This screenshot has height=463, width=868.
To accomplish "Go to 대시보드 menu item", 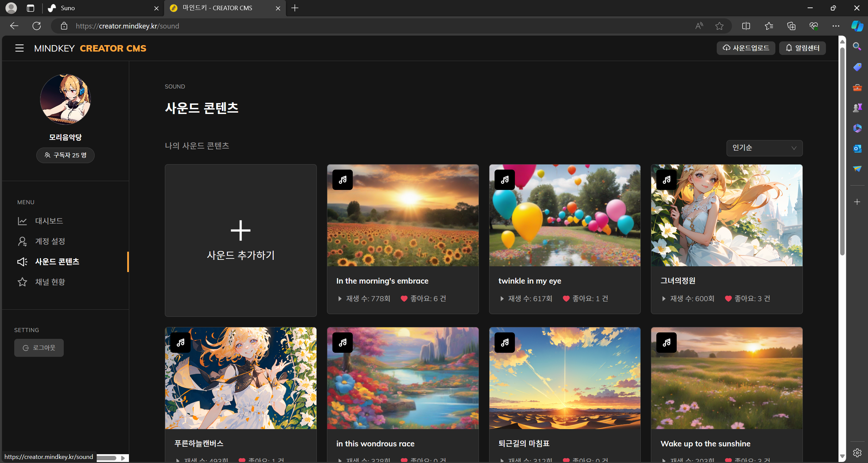I will [49, 221].
